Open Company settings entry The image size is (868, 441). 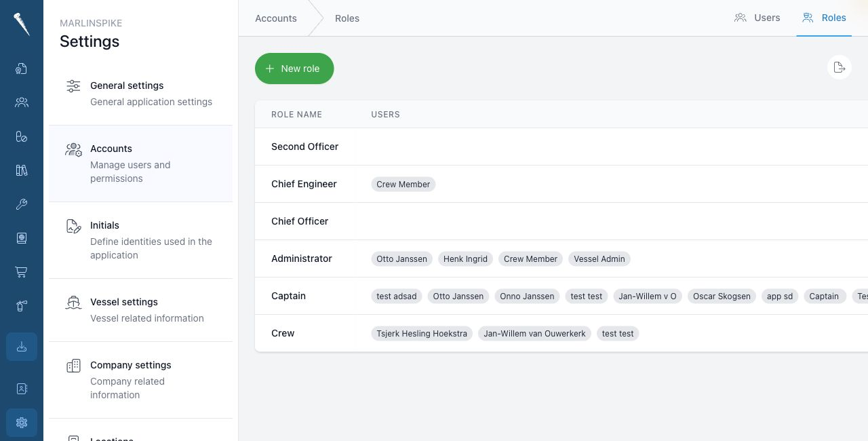coord(140,380)
